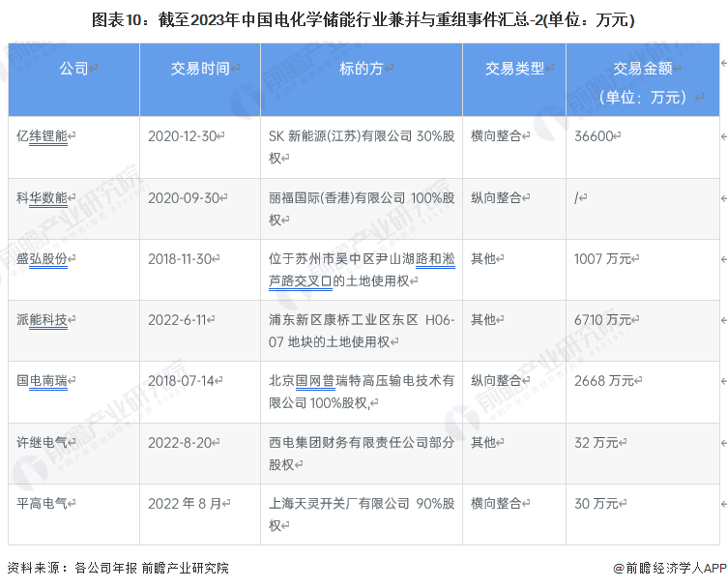Screen dimensions: 727x588
Task: Click the 浦东新区康桥工业区 cell
Action: tap(362, 331)
